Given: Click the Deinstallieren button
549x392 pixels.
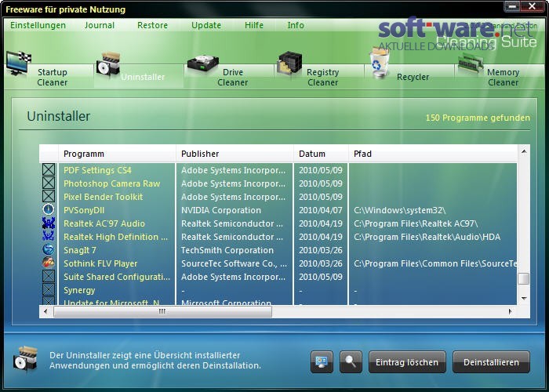Looking at the screenshot, I should tap(491, 362).
